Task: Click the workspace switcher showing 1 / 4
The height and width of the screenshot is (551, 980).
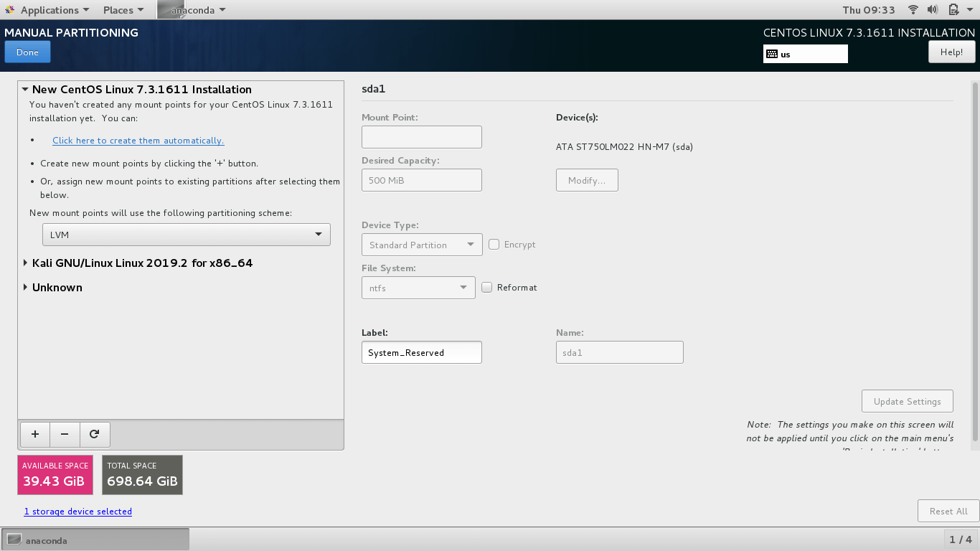Action: click(961, 540)
